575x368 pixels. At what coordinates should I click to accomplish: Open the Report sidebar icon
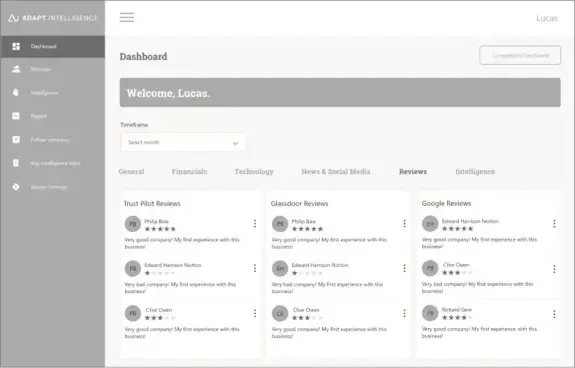tap(16, 116)
